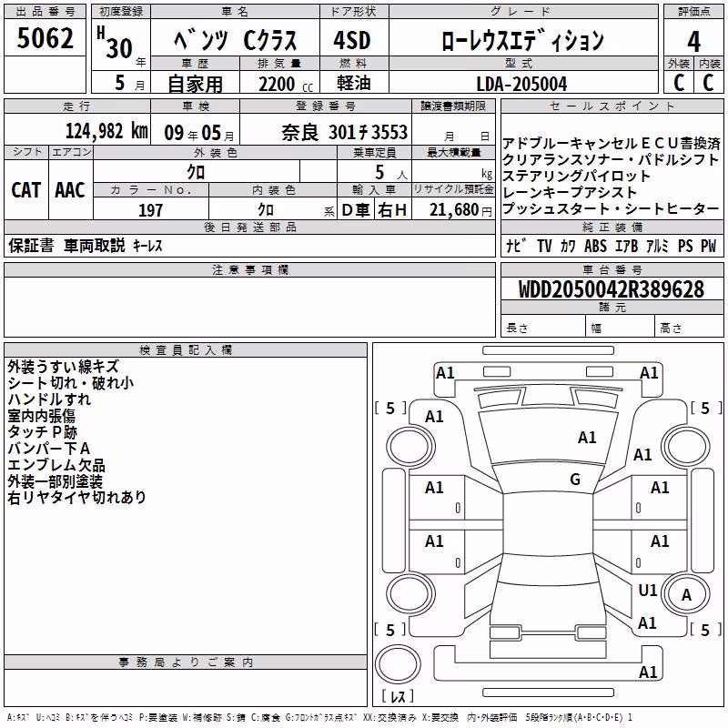The width and height of the screenshot is (728, 728).
Task: Select the U1 dent mark on diagram
Action: pos(648,591)
